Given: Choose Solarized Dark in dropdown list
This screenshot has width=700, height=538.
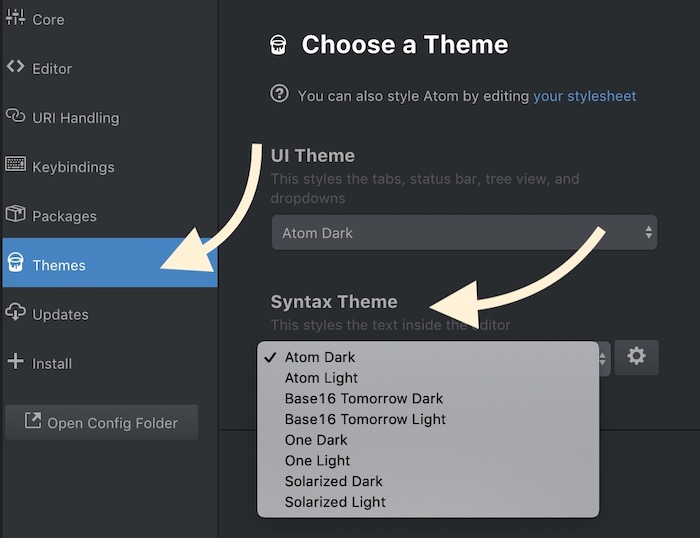Looking at the screenshot, I should [334, 481].
